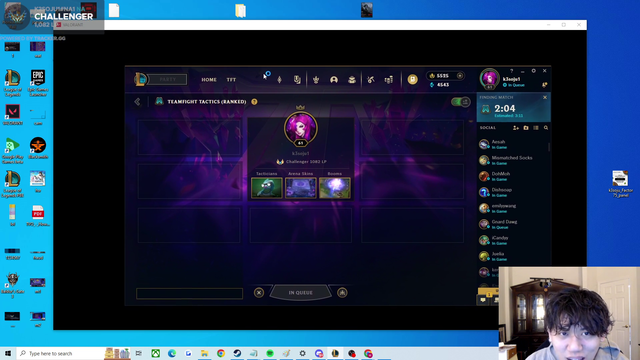This screenshot has width=640, height=360.
Task: Click the taskbar search box
Action: tap(60, 353)
